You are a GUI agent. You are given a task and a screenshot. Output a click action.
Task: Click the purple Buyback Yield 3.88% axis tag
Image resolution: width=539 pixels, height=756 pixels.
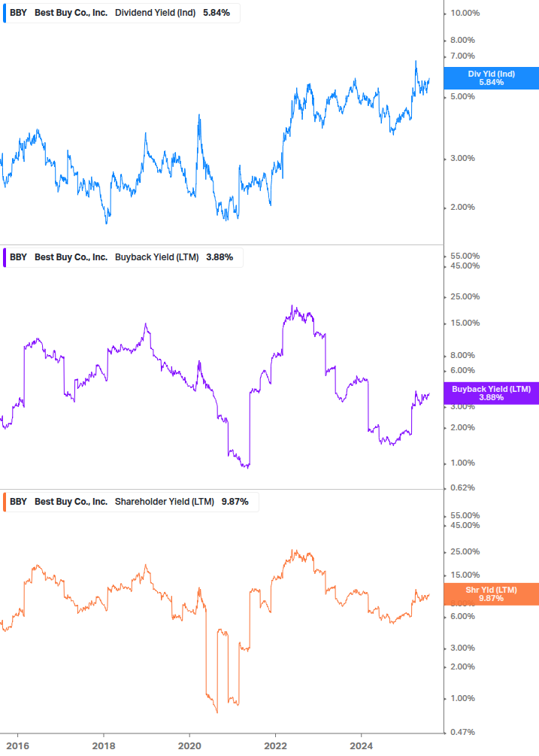(492, 393)
